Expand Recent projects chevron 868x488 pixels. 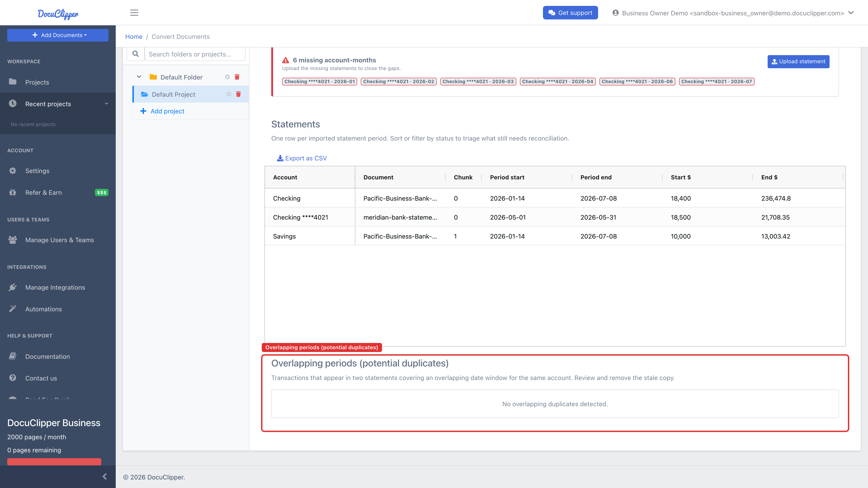click(x=106, y=104)
